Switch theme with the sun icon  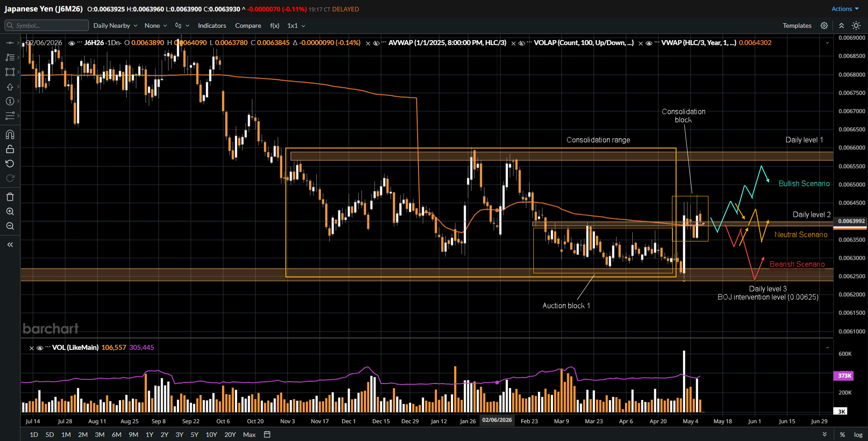tap(856, 26)
